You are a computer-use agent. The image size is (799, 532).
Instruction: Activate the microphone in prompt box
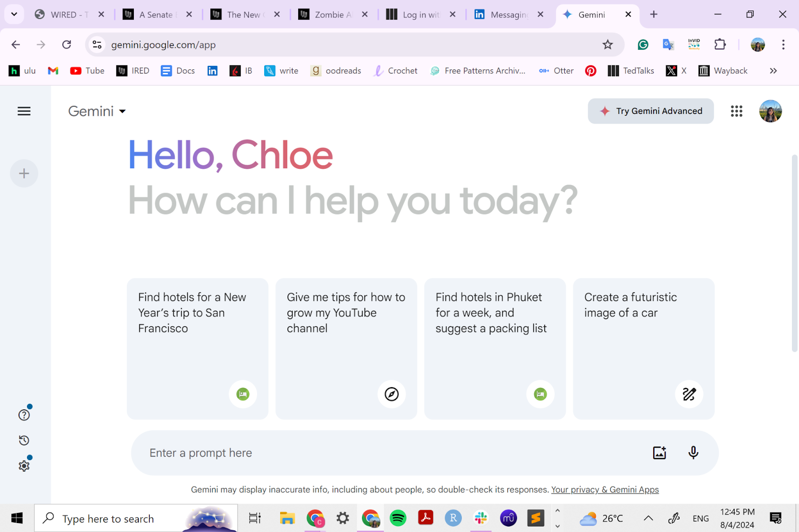[693, 453]
